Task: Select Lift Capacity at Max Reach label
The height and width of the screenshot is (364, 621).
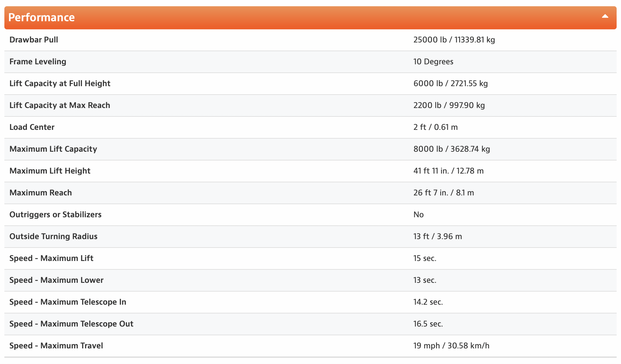Action: pyautogui.click(x=60, y=106)
